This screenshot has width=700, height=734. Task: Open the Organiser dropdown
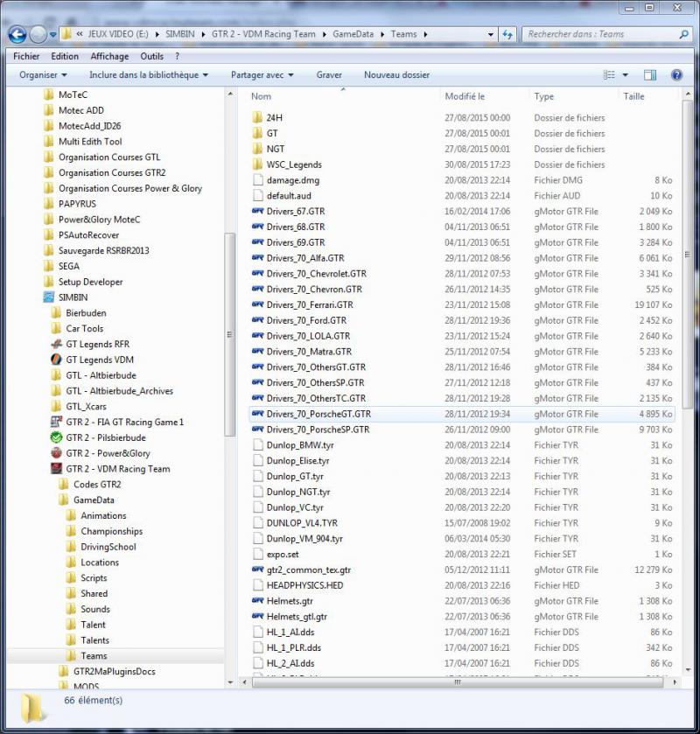pyautogui.click(x=43, y=75)
